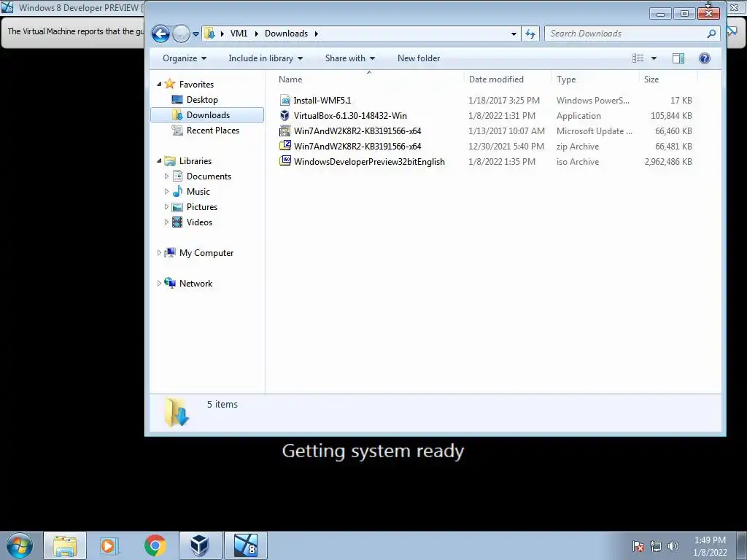The height and width of the screenshot is (560, 747).
Task: Click the Music library icon
Action: point(177,191)
